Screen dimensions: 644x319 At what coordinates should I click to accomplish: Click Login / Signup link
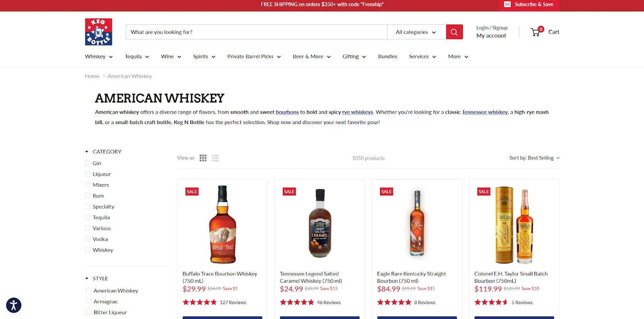pyautogui.click(x=492, y=28)
